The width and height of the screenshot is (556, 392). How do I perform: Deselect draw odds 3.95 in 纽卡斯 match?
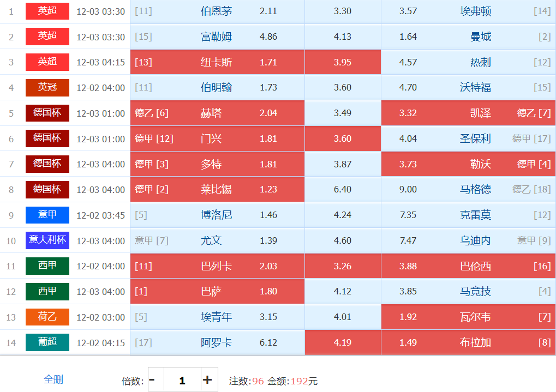click(342, 62)
